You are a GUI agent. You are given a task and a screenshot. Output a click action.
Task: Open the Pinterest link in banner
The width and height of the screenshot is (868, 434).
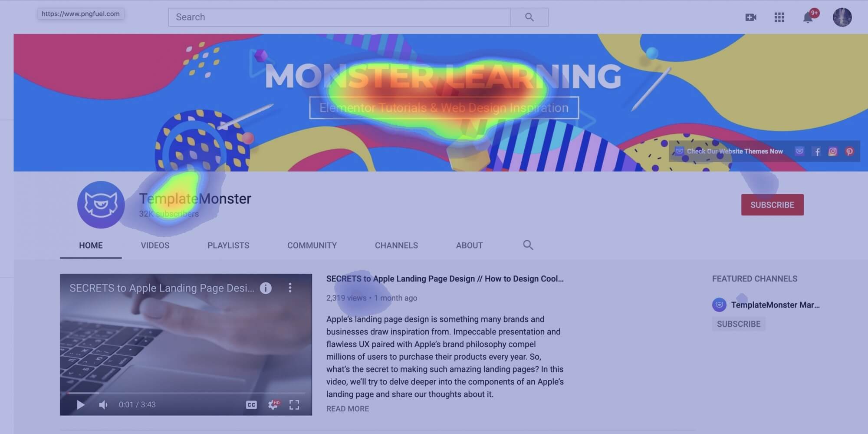point(849,152)
